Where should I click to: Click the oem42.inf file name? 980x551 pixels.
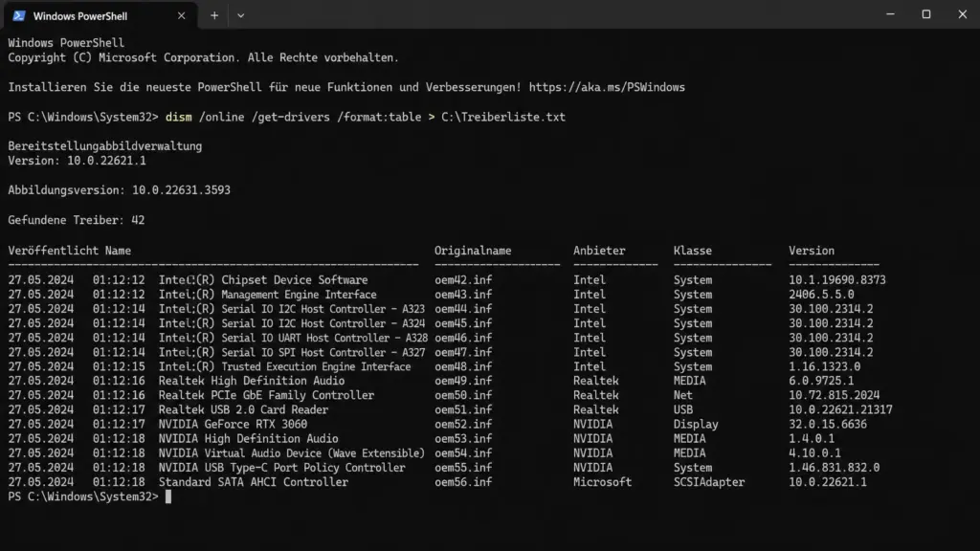(x=463, y=280)
